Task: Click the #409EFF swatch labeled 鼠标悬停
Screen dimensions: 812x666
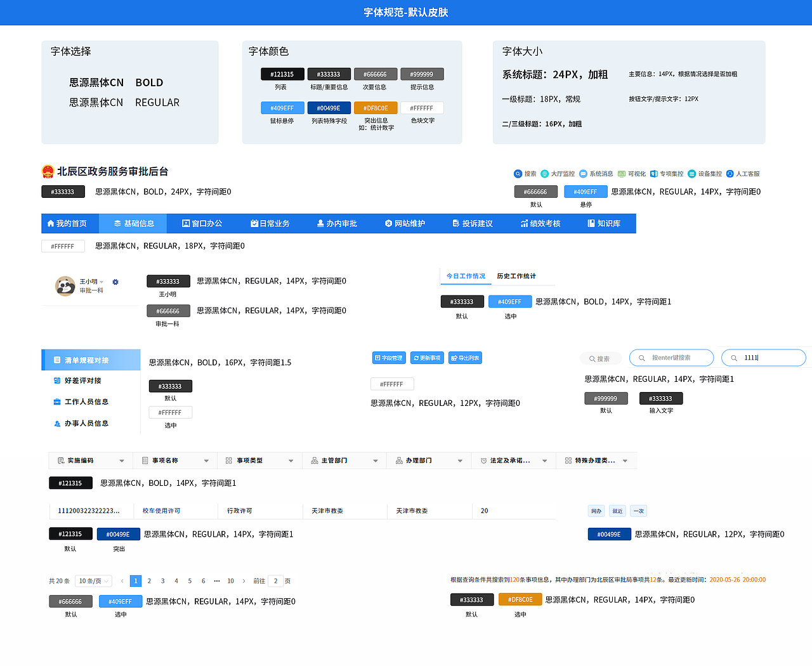Action: click(x=282, y=108)
